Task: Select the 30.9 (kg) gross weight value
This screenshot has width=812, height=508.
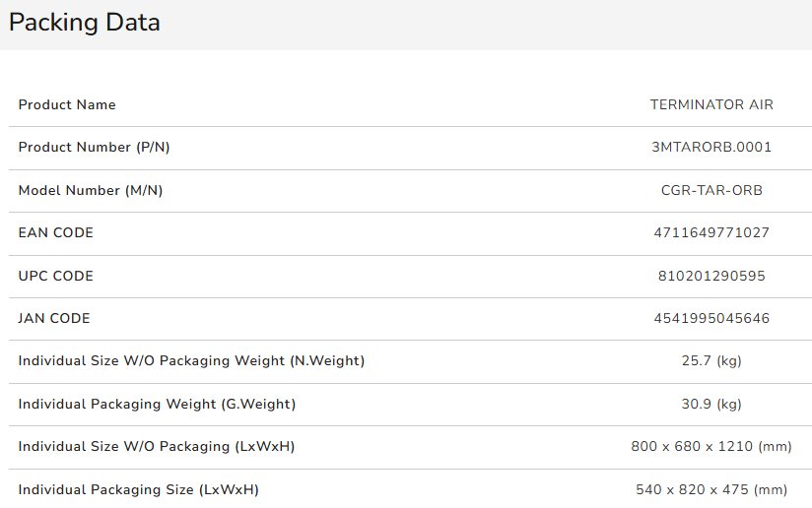Action: (711, 404)
